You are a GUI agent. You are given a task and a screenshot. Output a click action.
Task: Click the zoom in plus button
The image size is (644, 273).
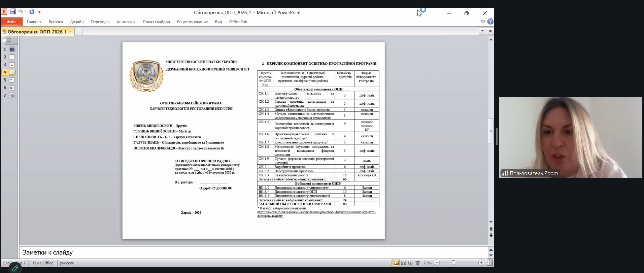[x=481, y=263]
